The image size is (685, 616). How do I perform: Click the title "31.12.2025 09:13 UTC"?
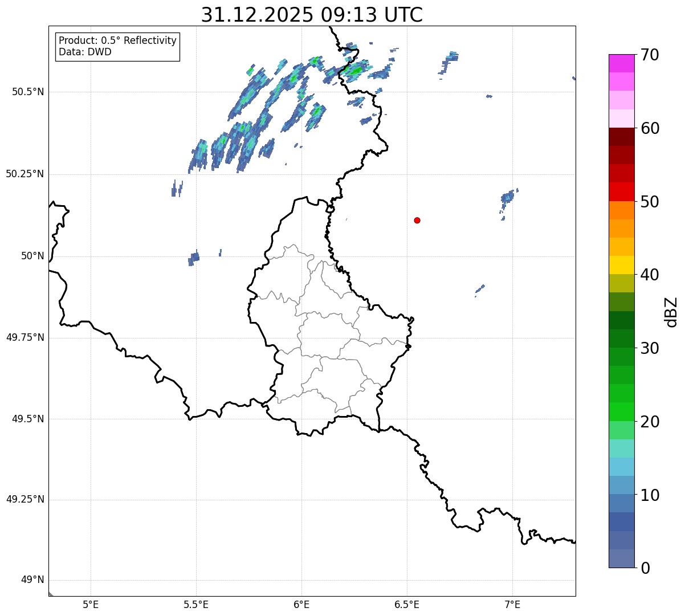pyautogui.click(x=312, y=14)
